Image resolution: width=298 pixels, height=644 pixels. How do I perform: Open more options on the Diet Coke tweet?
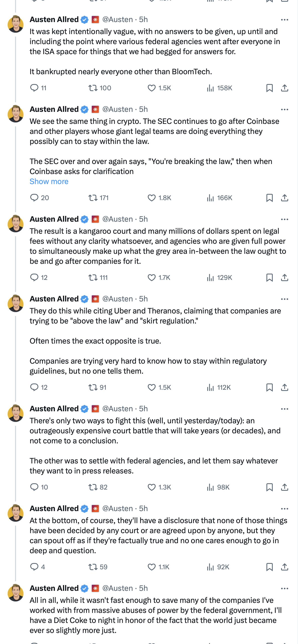coord(284,588)
